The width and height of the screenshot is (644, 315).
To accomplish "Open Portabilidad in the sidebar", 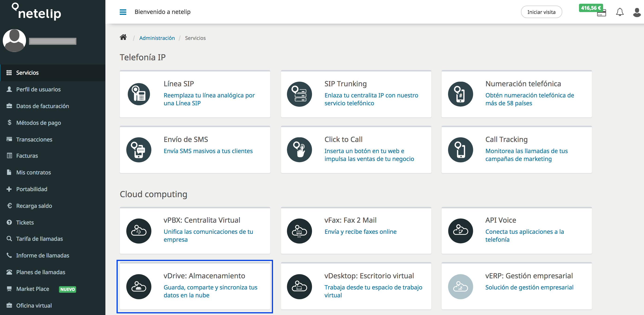I will [53, 189].
